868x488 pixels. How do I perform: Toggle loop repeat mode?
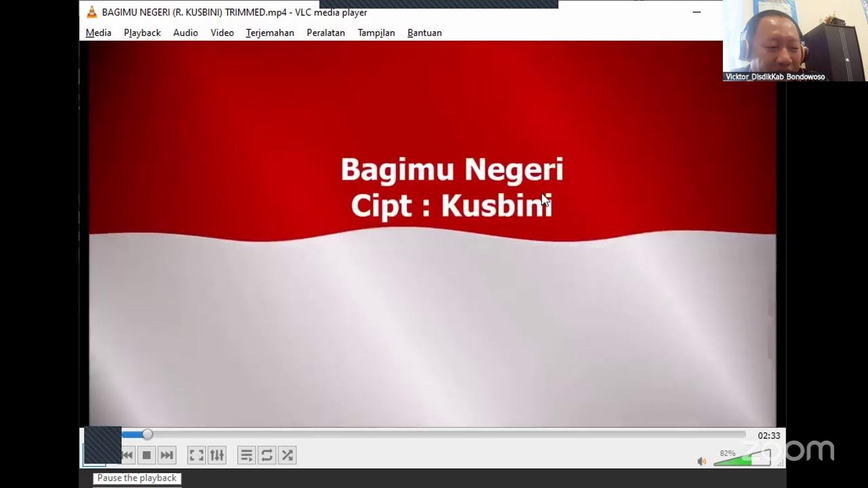267,455
